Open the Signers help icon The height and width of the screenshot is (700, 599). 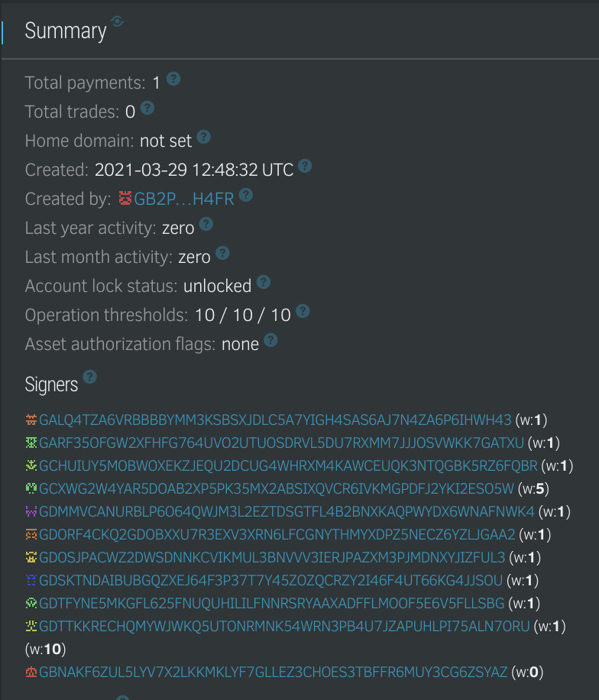89,377
